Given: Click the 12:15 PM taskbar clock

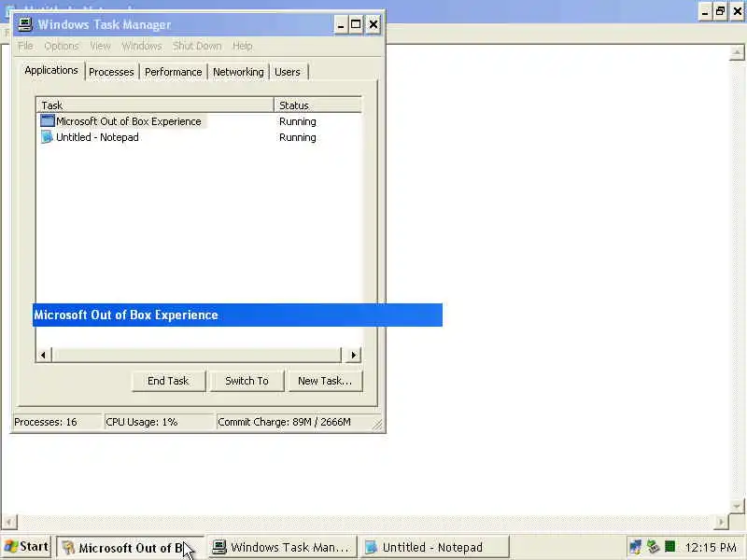Looking at the screenshot, I should click(711, 547).
